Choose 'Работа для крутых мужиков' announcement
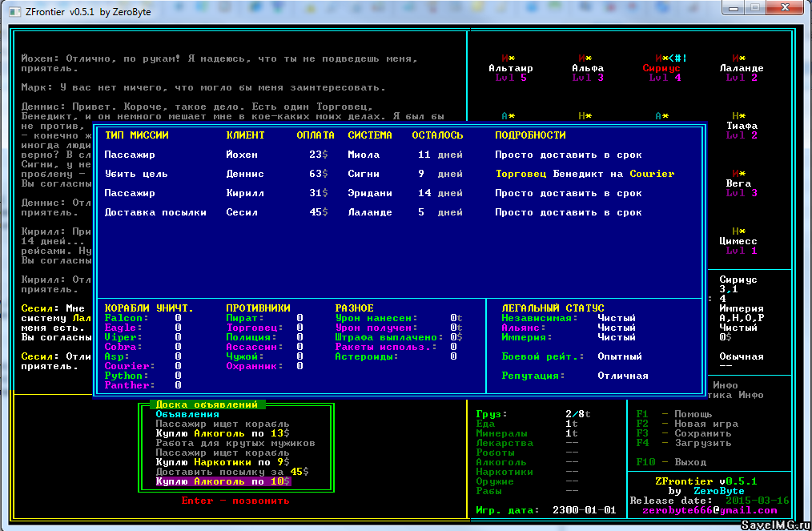This screenshot has height=531, width=812. (x=235, y=443)
